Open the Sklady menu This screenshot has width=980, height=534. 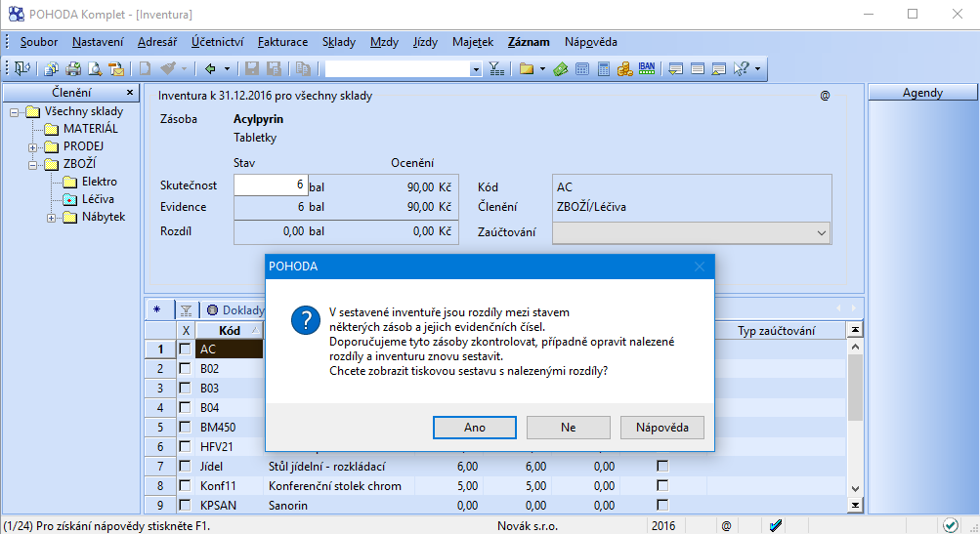pos(339,42)
